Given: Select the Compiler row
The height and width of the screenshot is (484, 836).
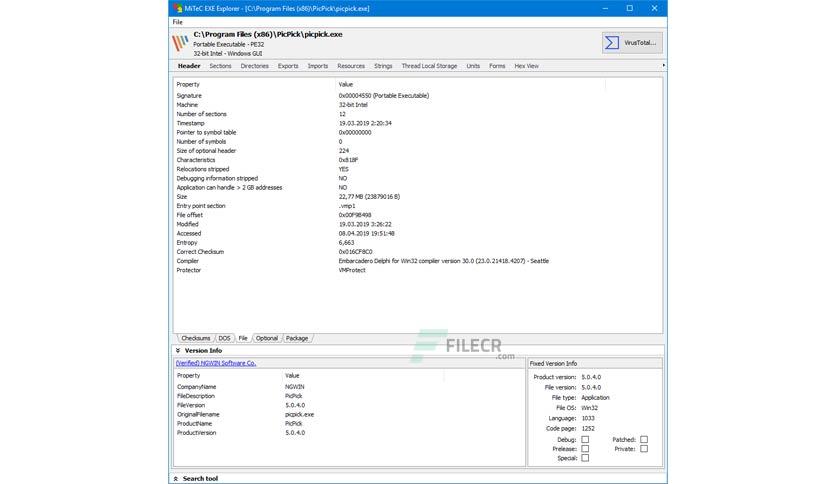Looking at the screenshot, I should [417, 261].
